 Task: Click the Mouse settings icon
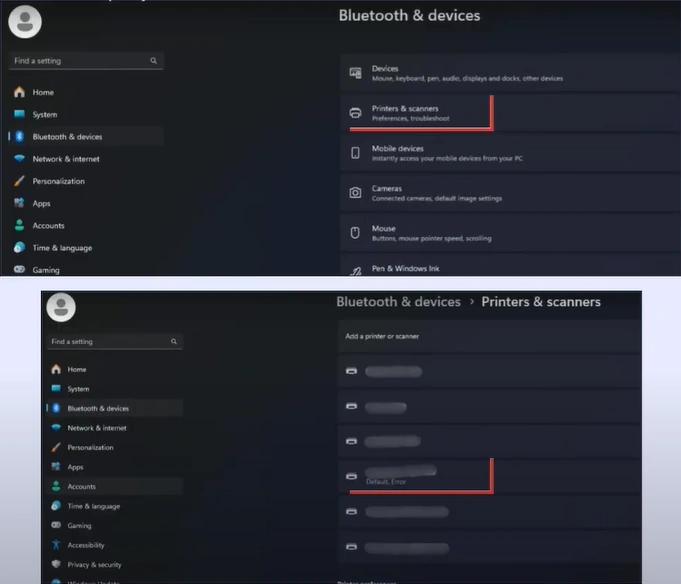pos(355,233)
